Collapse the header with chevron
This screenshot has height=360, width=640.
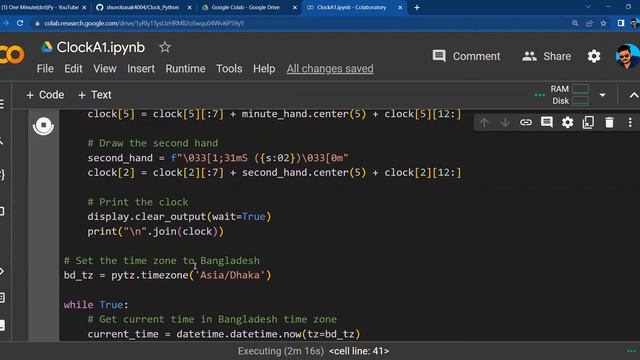pos(633,95)
